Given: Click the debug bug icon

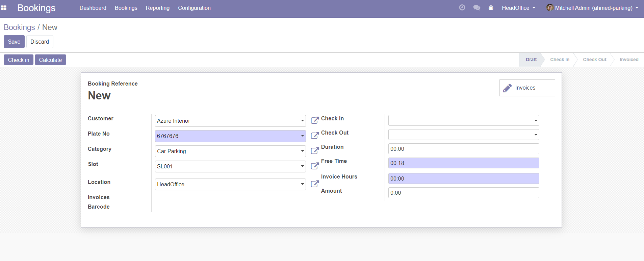Looking at the screenshot, I should click(x=491, y=8).
